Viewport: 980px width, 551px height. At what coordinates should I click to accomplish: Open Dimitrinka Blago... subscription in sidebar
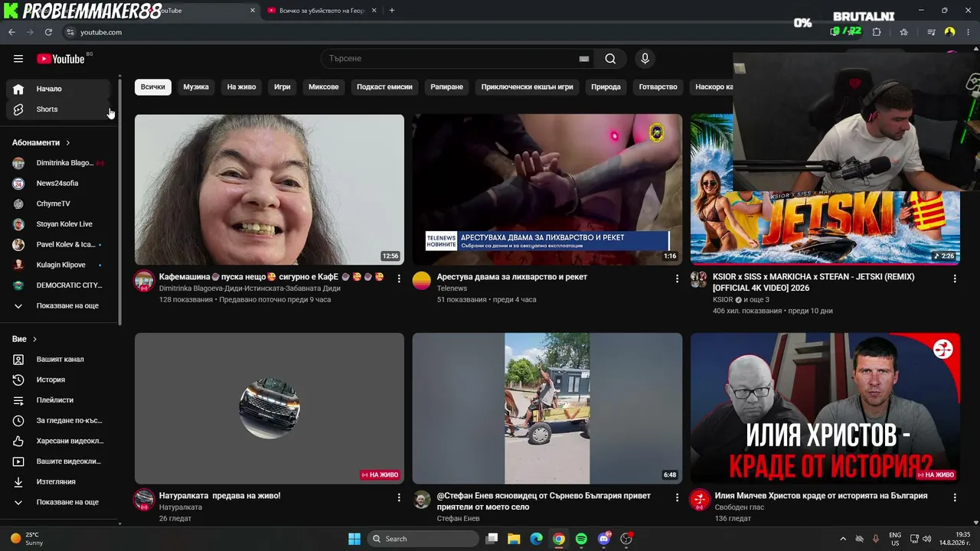pyautogui.click(x=58, y=163)
